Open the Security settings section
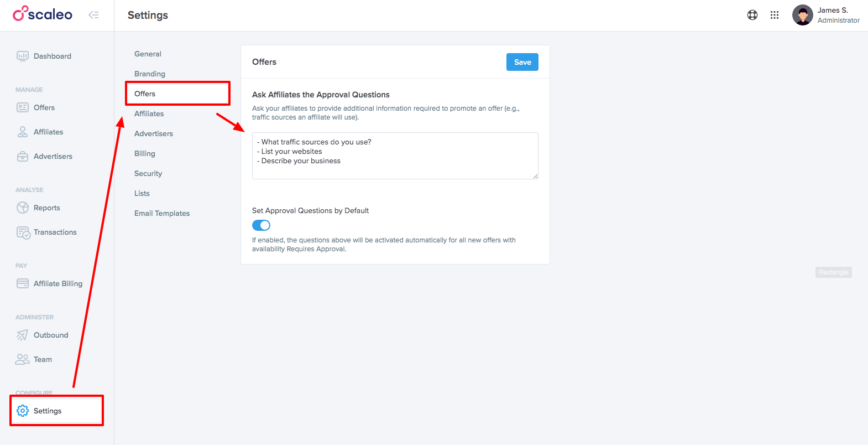 (148, 173)
